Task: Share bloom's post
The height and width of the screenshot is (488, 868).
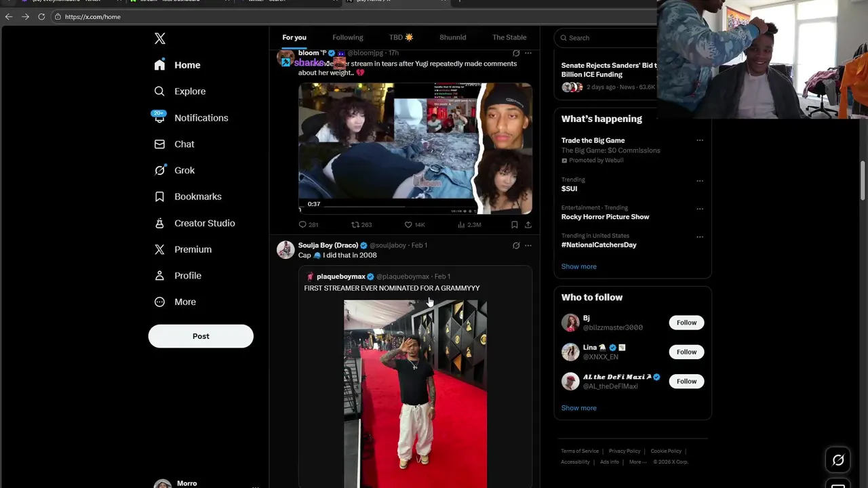Action: pos(528,224)
